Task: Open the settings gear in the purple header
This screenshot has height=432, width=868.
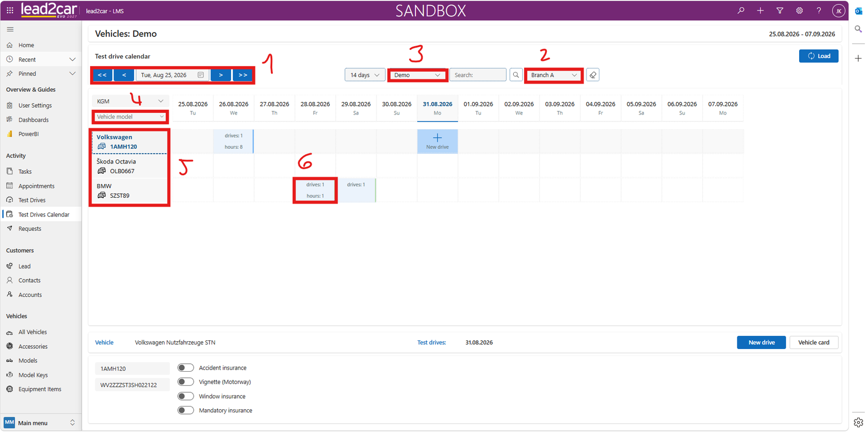Action: 799,10
